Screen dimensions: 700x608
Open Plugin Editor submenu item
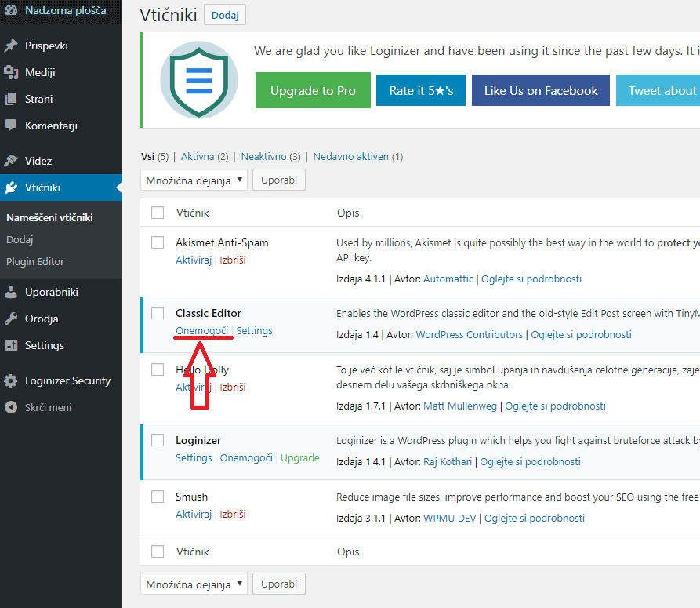[35, 262]
